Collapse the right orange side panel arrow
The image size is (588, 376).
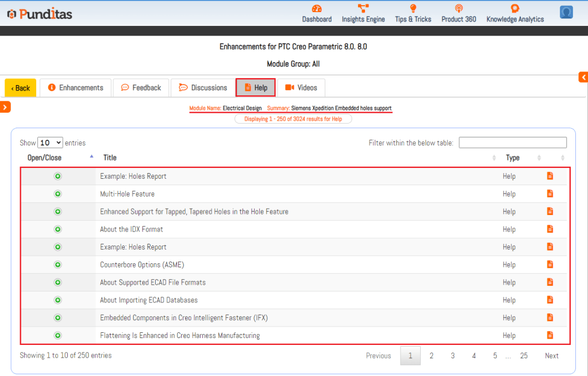[583, 77]
